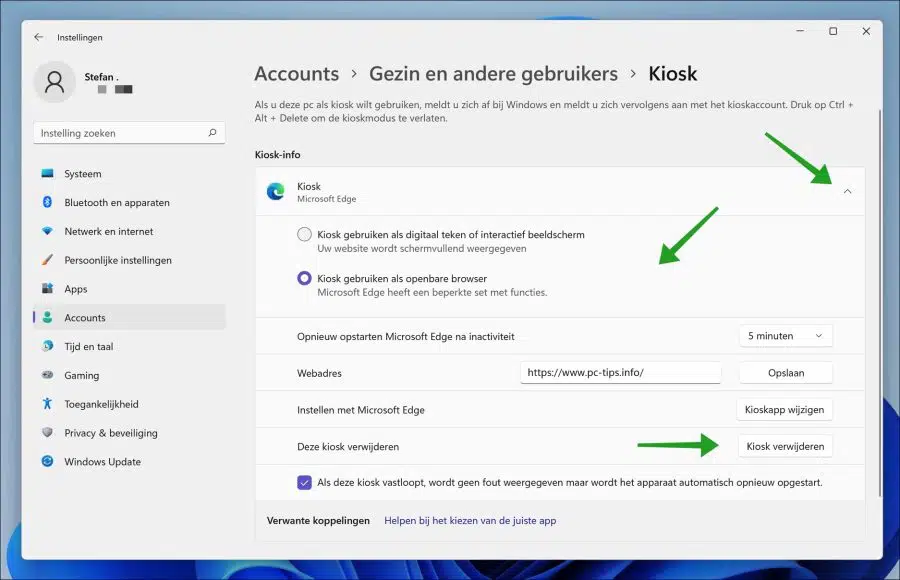Click the Windows Update icon

(x=48, y=461)
